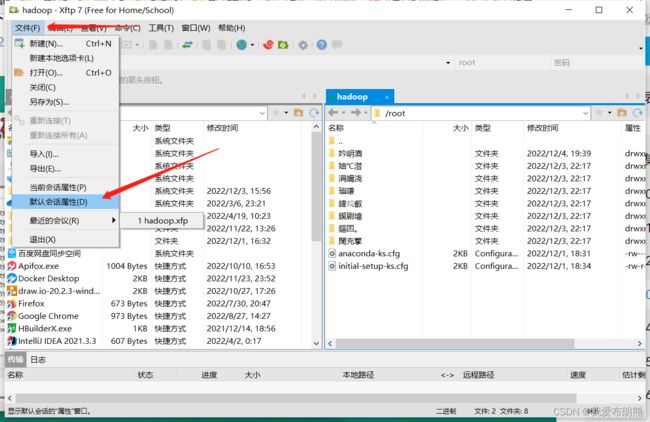Choose 打开(O)... menu entry
This screenshot has width=650, height=422.
click(66, 73)
